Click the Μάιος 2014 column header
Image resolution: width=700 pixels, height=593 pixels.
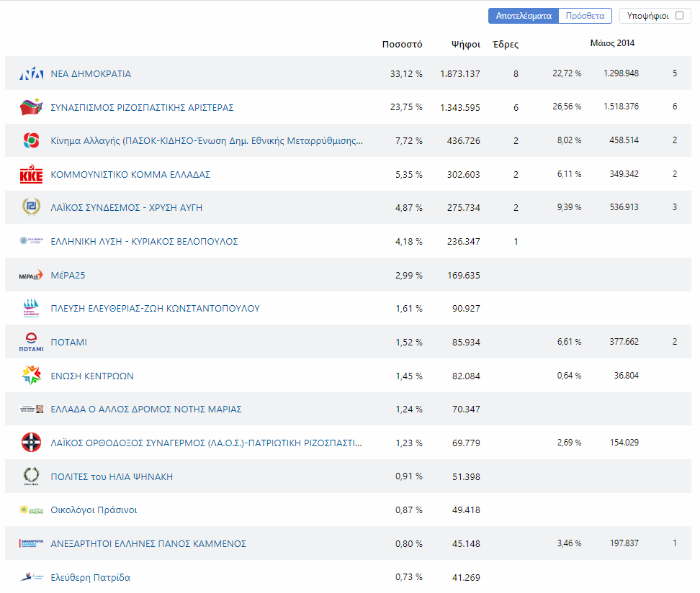coord(612,43)
